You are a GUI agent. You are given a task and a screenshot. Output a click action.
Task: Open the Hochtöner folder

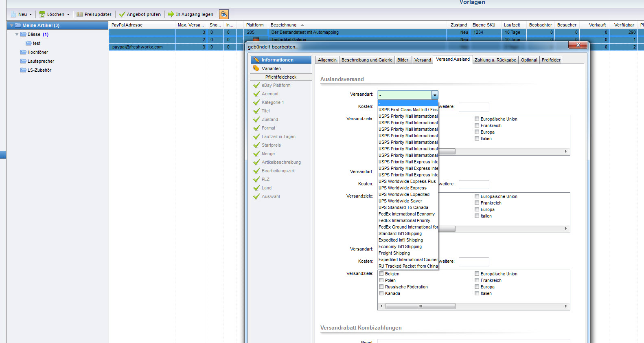click(37, 52)
